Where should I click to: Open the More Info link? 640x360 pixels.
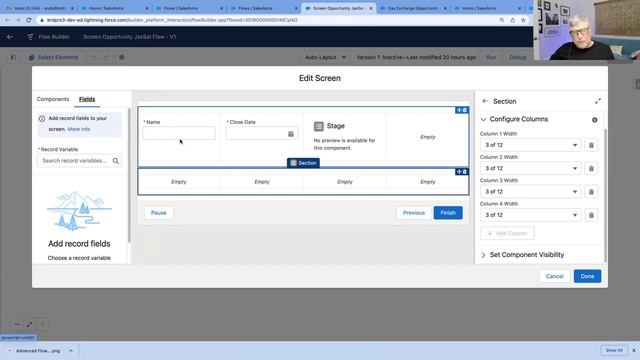(x=79, y=129)
